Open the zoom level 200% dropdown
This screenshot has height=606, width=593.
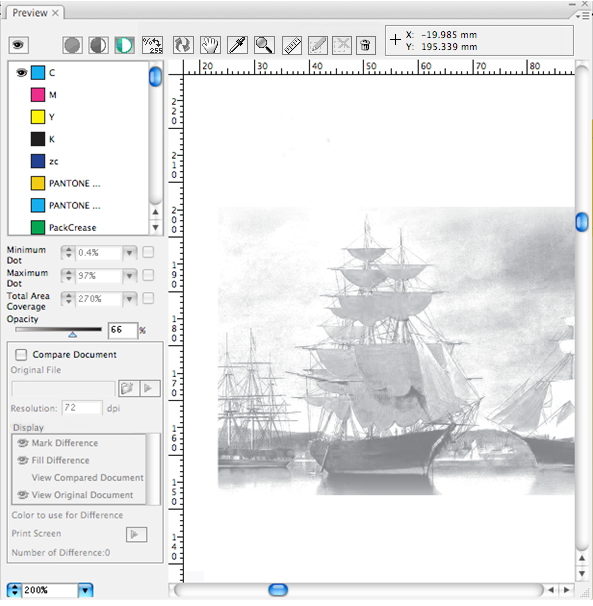85,590
